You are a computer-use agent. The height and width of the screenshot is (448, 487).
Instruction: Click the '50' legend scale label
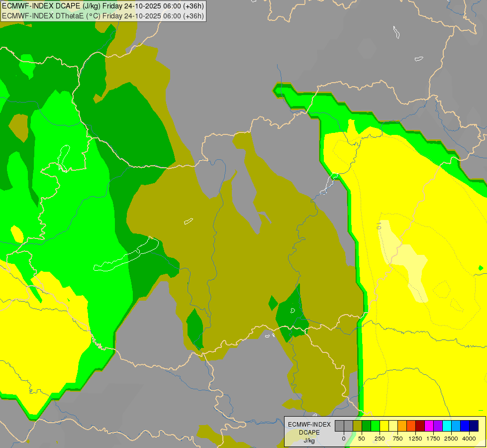(362, 439)
